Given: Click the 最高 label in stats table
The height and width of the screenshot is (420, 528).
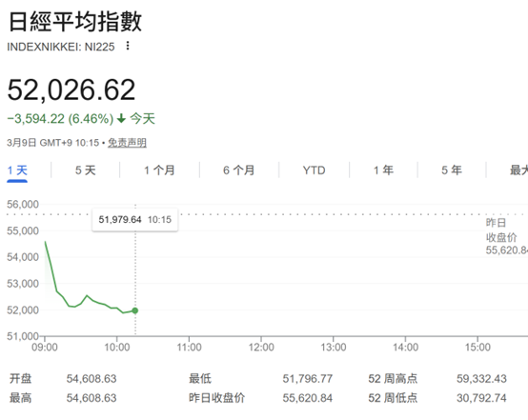Looking at the screenshot, I should 21,398.
